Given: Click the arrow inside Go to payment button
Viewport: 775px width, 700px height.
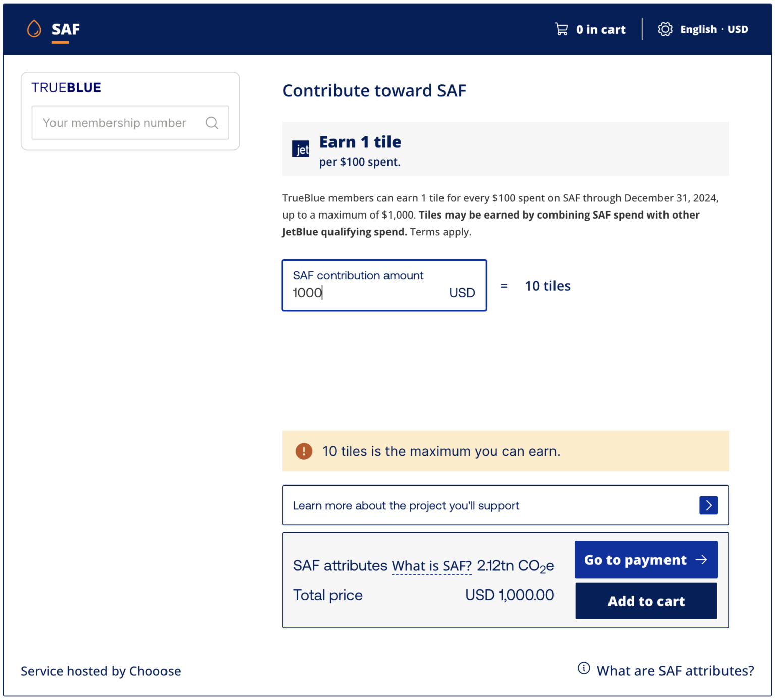Looking at the screenshot, I should pyautogui.click(x=701, y=559).
